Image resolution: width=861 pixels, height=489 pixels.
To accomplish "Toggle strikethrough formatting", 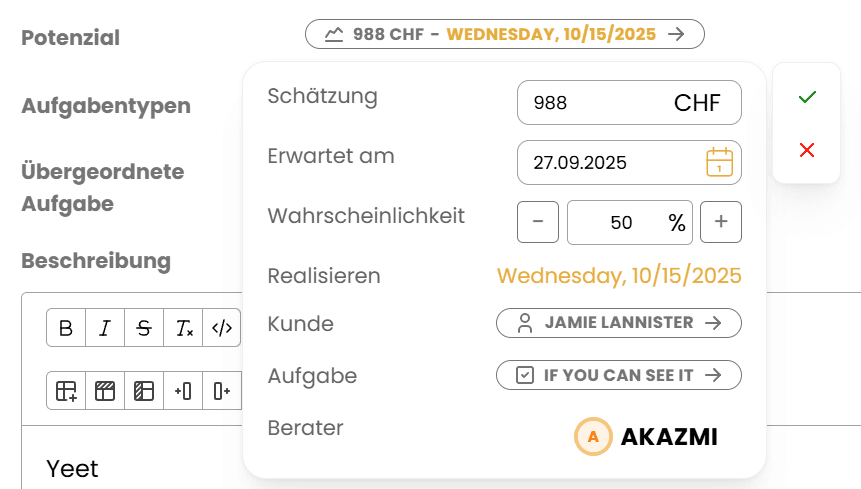I will 144,328.
